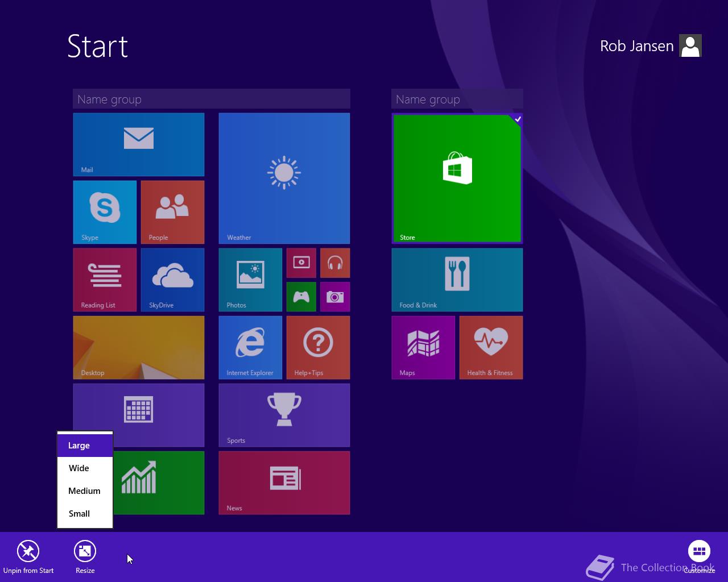Open the Help+Tips tile
Screen dimensions: 728x582
point(318,347)
